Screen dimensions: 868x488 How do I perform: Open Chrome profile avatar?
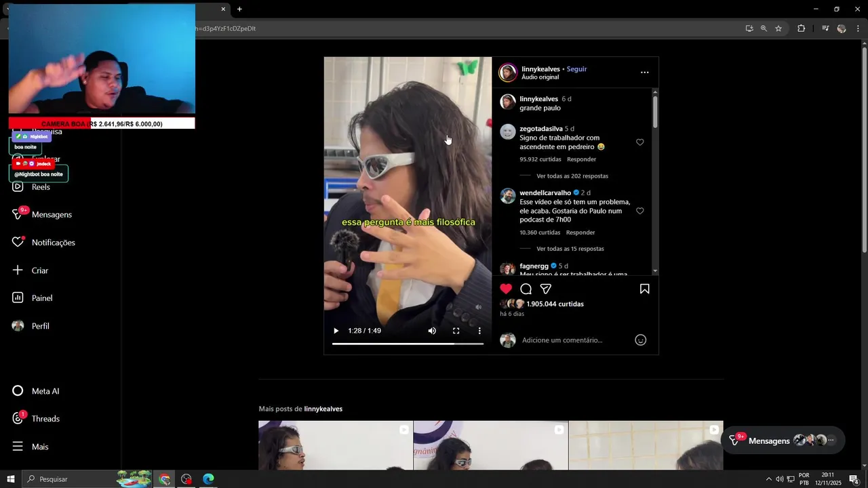842,28
